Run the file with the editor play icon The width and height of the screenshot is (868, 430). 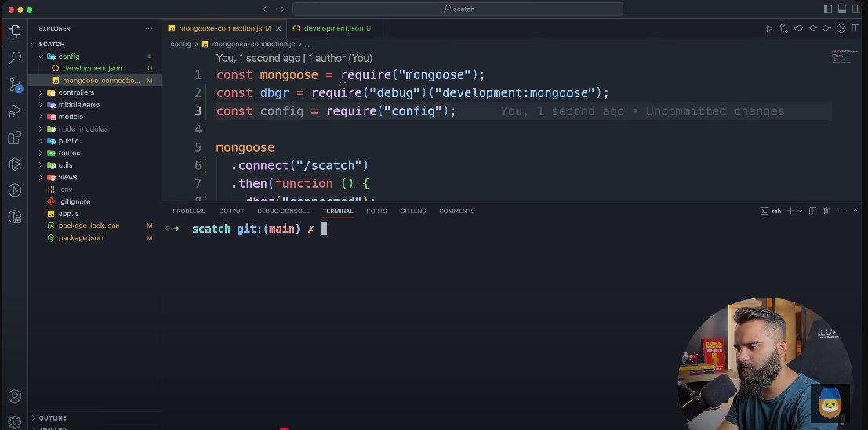pos(769,28)
